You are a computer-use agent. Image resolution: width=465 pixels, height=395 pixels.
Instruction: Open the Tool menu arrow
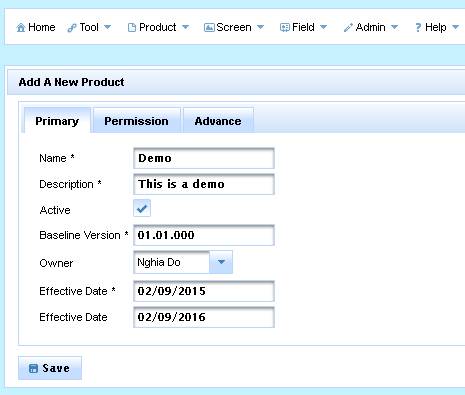click(107, 27)
